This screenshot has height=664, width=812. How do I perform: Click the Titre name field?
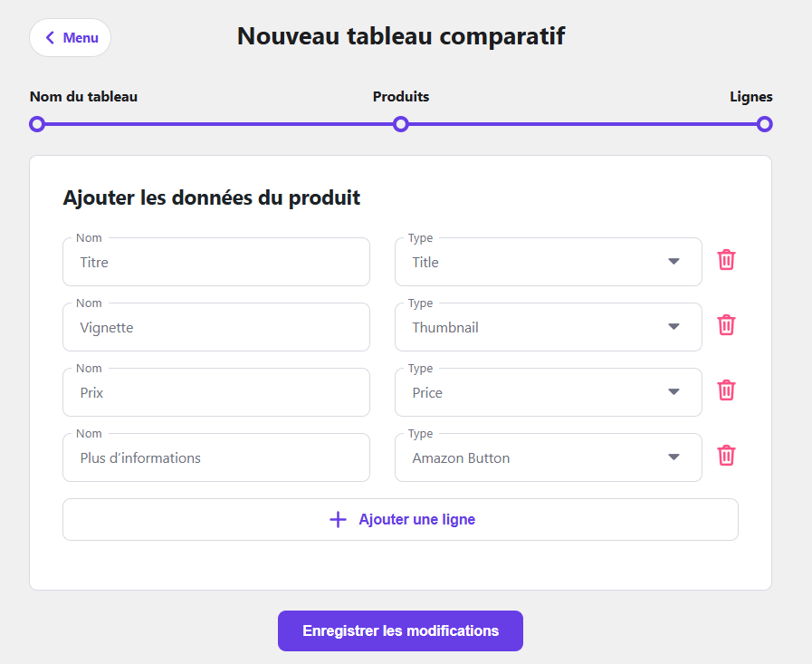pyautogui.click(x=215, y=262)
